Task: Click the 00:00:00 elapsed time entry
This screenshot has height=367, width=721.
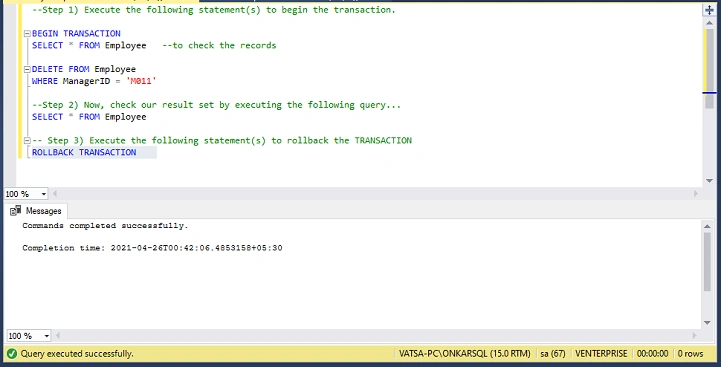Action: pyautogui.click(x=652, y=354)
